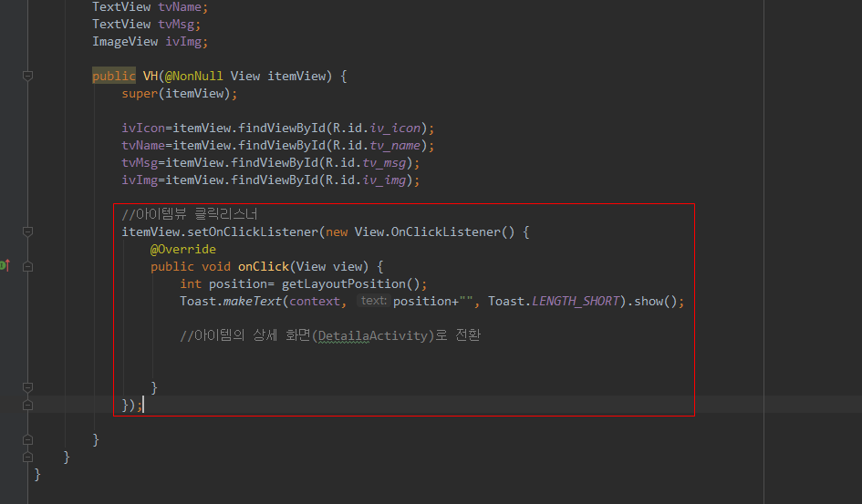862x504 pixels.
Task: Click the 'context' argument in makeText
Action: [315, 302]
